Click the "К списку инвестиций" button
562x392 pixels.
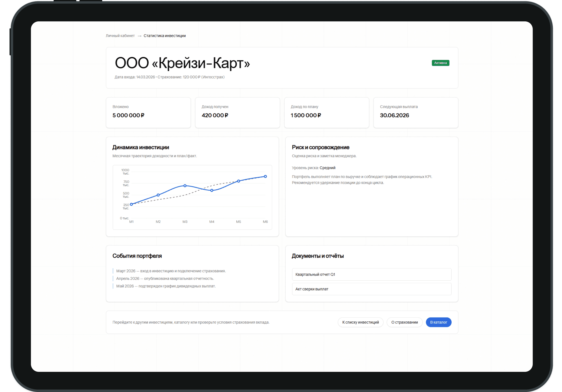pyautogui.click(x=360, y=322)
